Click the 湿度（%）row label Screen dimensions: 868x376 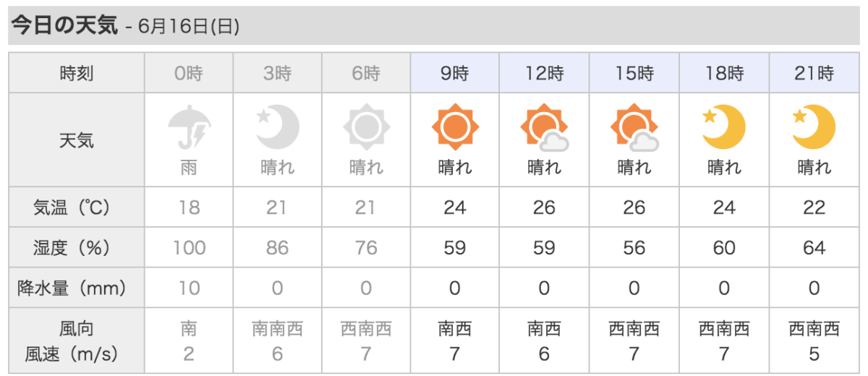[x=76, y=248]
